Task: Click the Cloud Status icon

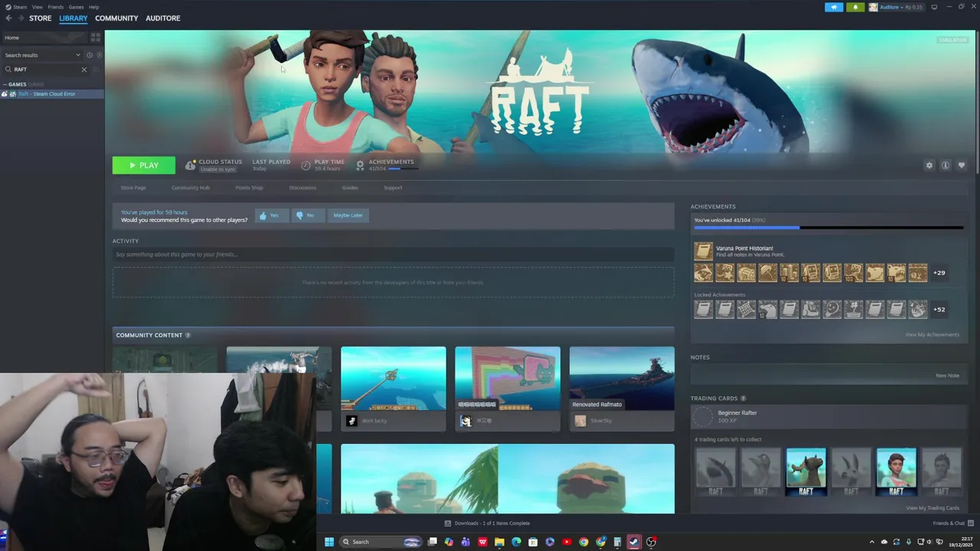Action: (x=190, y=165)
